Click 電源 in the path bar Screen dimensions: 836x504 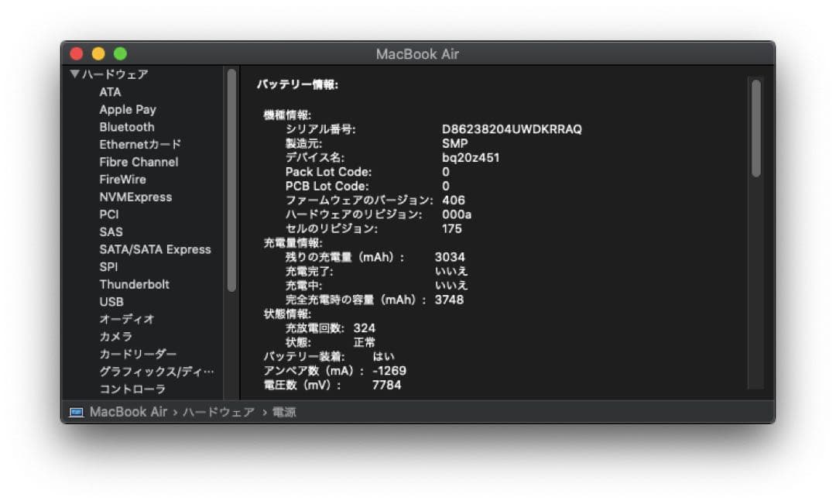pyautogui.click(x=284, y=412)
